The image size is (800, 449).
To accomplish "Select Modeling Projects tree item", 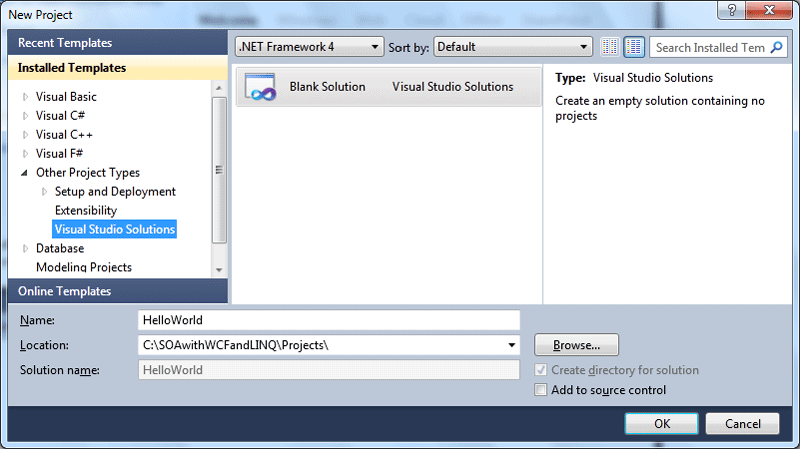I will 84,267.
